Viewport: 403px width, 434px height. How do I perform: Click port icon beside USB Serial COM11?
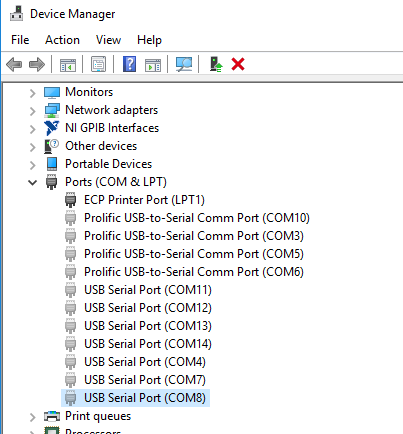pos(70,290)
